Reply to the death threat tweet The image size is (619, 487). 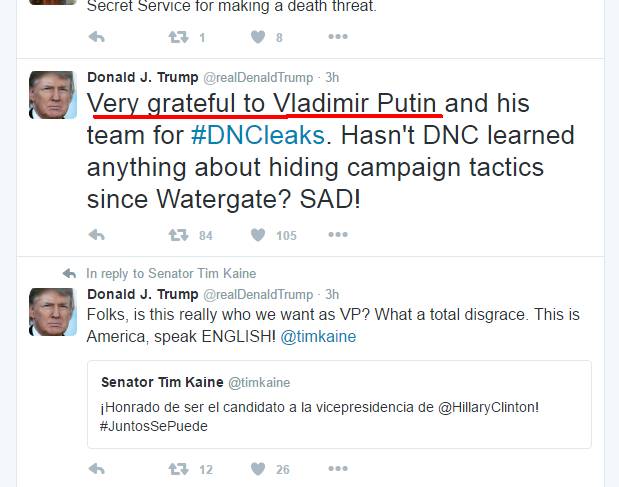tap(97, 38)
